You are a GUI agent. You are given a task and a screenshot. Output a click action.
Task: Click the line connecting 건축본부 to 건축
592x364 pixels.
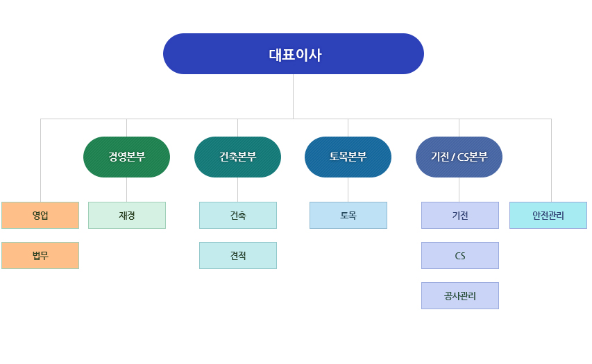tap(237, 189)
